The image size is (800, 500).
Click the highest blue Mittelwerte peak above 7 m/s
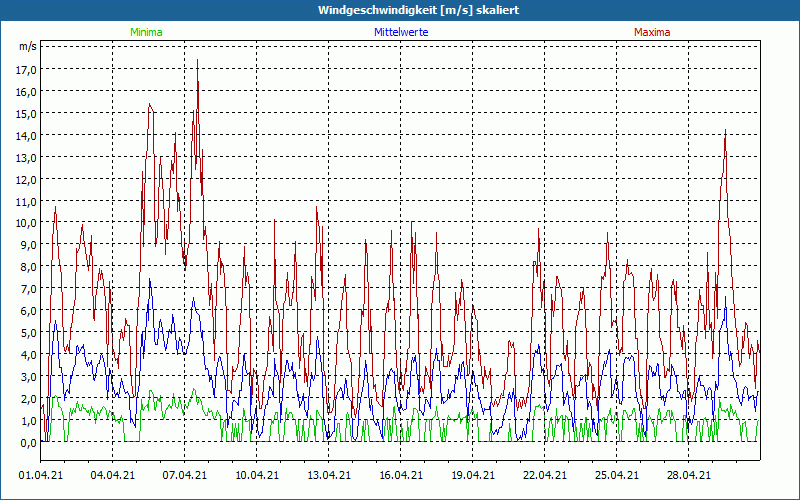(x=149, y=279)
